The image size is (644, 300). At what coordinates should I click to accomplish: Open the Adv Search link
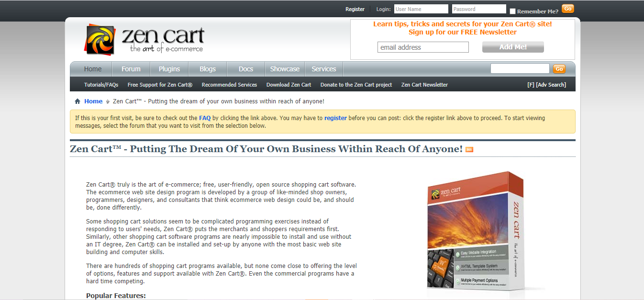tap(551, 85)
